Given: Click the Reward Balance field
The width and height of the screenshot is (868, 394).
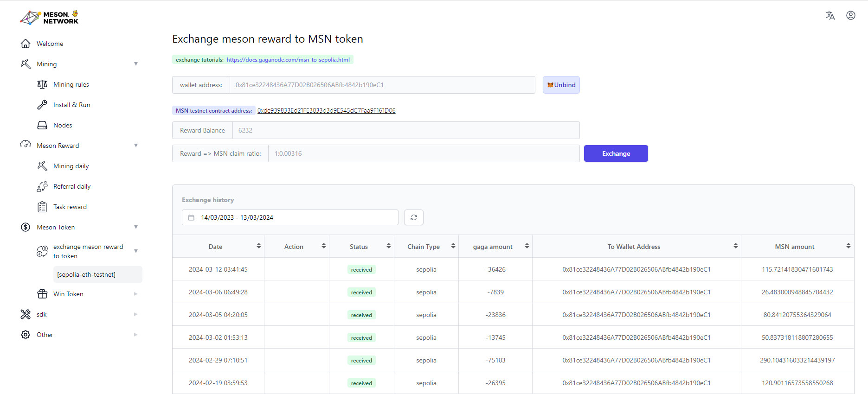Looking at the screenshot, I should tap(406, 130).
